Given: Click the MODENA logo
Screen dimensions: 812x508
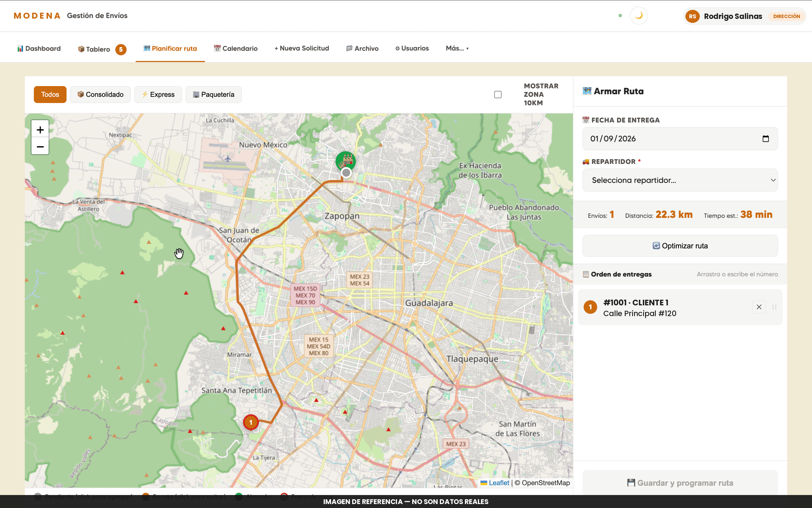Looking at the screenshot, I should pos(37,16).
